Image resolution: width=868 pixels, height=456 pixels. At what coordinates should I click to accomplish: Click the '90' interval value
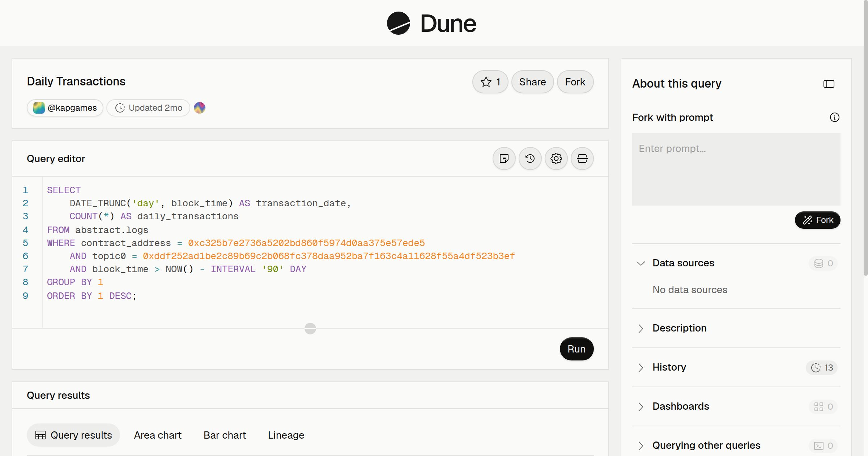[273, 269]
